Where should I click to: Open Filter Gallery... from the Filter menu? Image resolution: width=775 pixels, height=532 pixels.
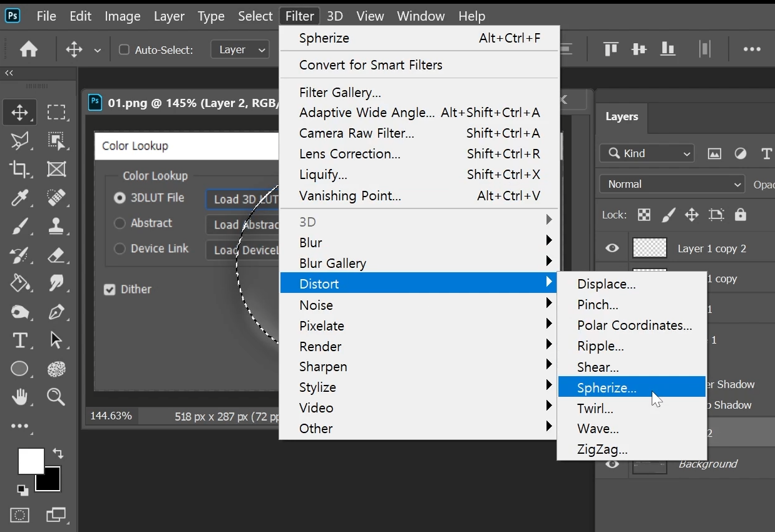click(x=419, y=92)
